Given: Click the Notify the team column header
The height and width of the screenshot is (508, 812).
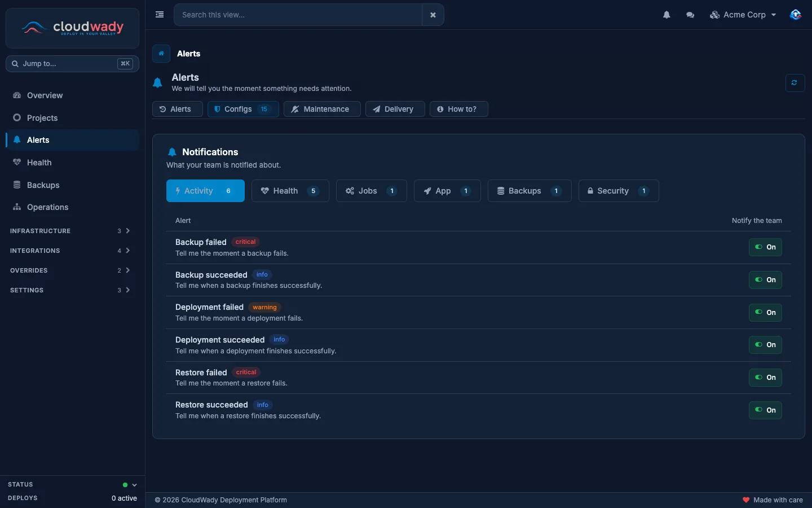Looking at the screenshot, I should pyautogui.click(x=757, y=221).
